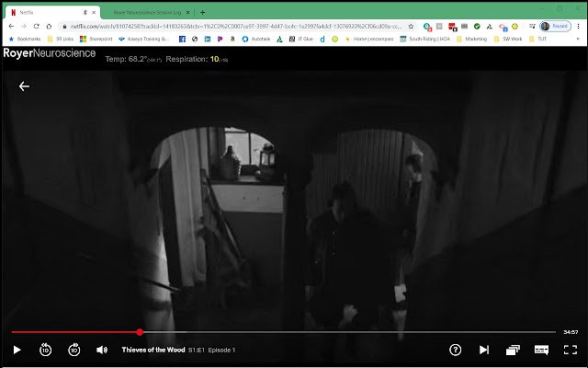This screenshot has width=588, height=368.
Task: Open the South Riding | HOA bookmark
Action: [x=424, y=39]
